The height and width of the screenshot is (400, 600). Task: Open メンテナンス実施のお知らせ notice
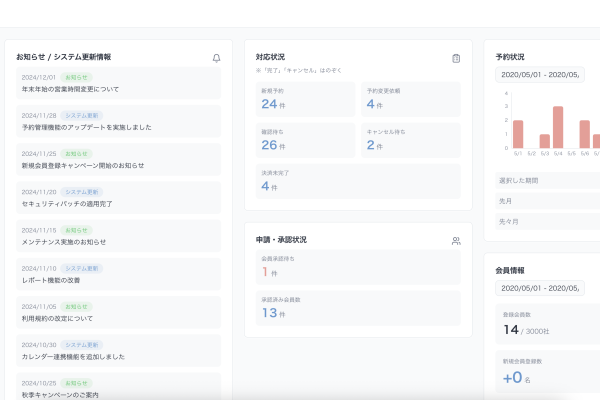click(x=119, y=236)
